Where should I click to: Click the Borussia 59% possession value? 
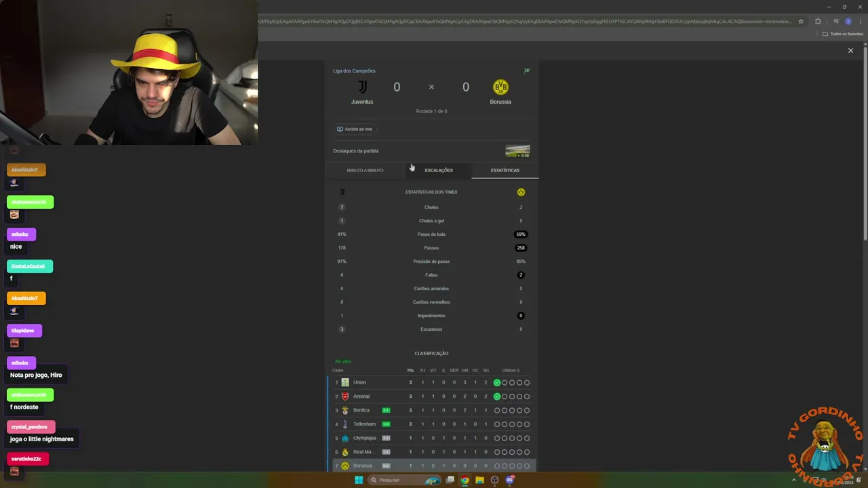click(521, 234)
